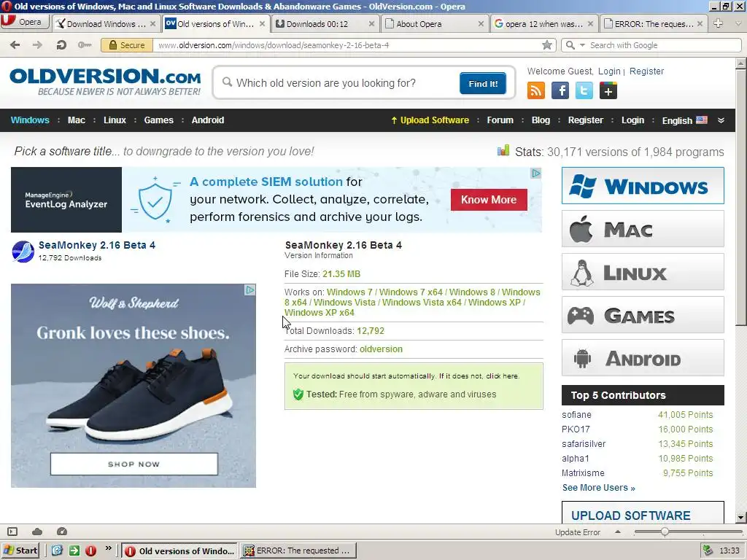Click the oldversion archive password text
This screenshot has height=560, width=747.
pyautogui.click(x=381, y=349)
